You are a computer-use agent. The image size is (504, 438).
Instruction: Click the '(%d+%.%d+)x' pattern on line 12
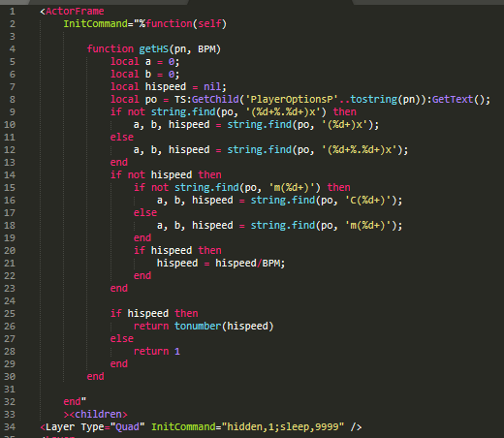point(360,150)
